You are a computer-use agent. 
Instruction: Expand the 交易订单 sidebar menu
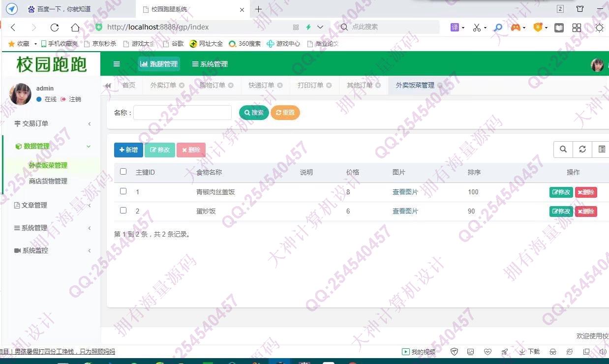click(x=52, y=124)
